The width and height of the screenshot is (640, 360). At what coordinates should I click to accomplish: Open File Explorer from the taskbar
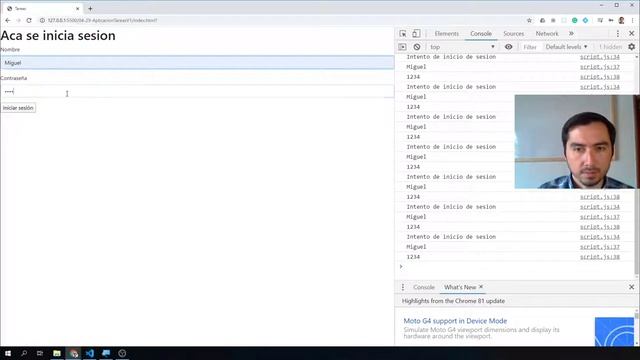point(57,353)
